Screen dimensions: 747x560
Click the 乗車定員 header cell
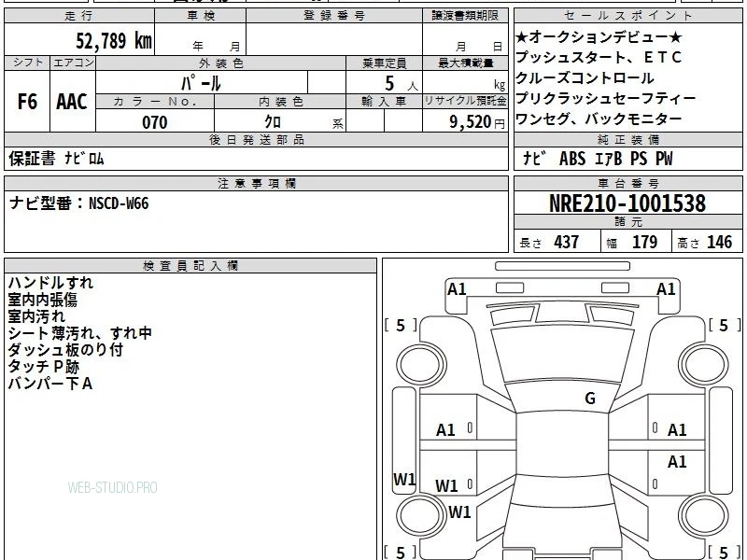[x=384, y=63]
